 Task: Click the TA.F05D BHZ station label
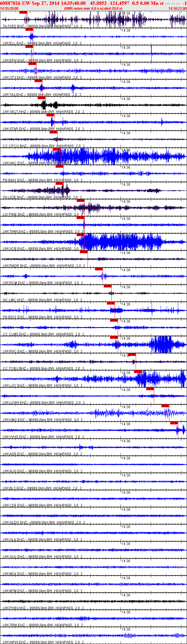click(13, 26)
